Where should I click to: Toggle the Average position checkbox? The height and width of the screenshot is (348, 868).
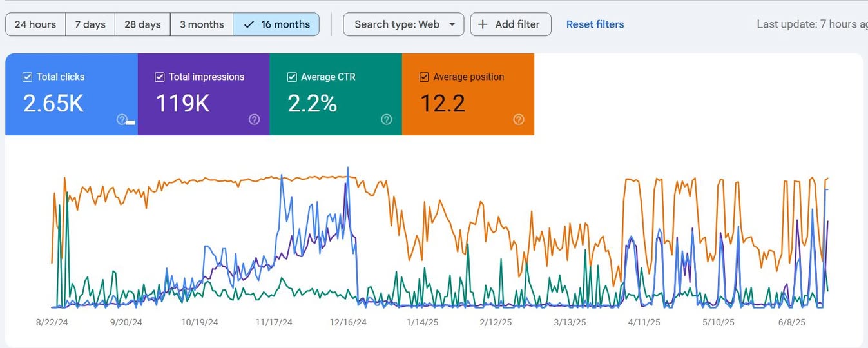pyautogui.click(x=424, y=77)
